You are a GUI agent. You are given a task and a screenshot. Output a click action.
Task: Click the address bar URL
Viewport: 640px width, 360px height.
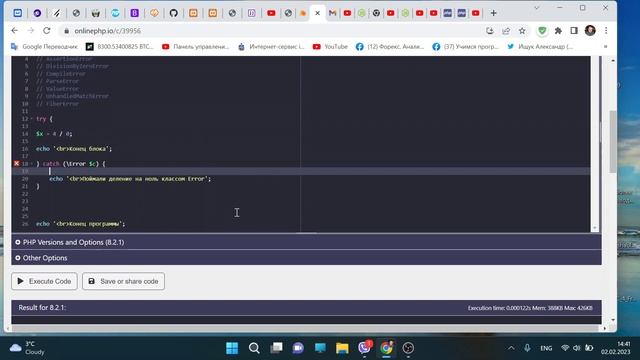click(107, 31)
